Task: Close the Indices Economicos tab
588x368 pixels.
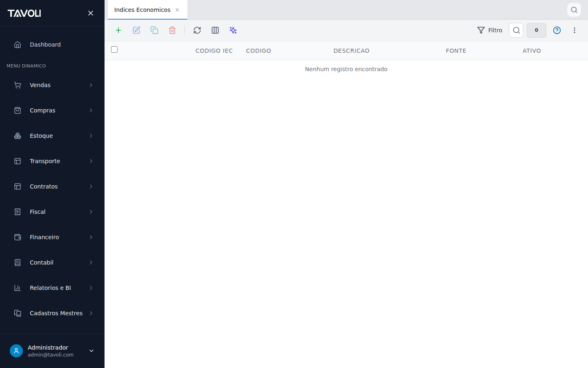Action: [x=177, y=10]
